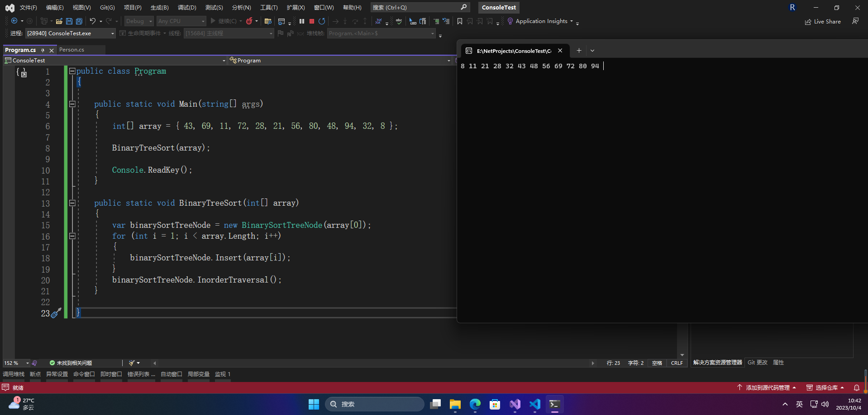The image size is (868, 415).
Task: Close the E:\NetProjects\ConsoleTest terminal tab
Action: point(560,51)
